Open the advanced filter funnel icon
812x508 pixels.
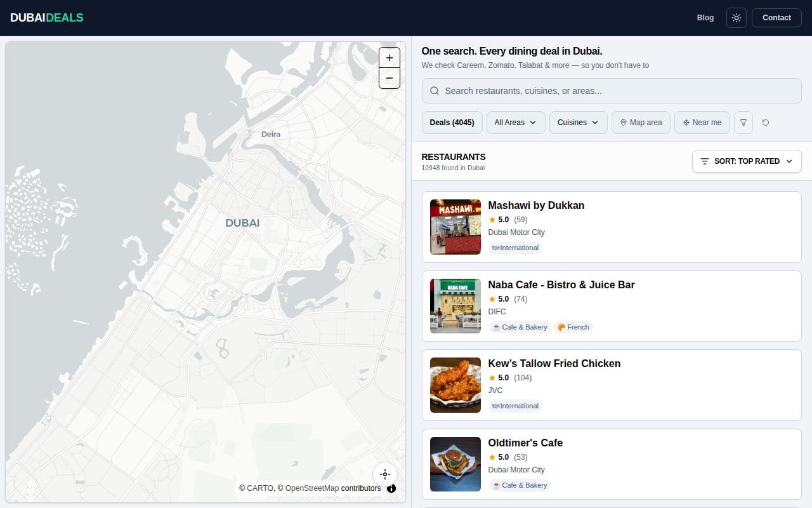[743, 123]
